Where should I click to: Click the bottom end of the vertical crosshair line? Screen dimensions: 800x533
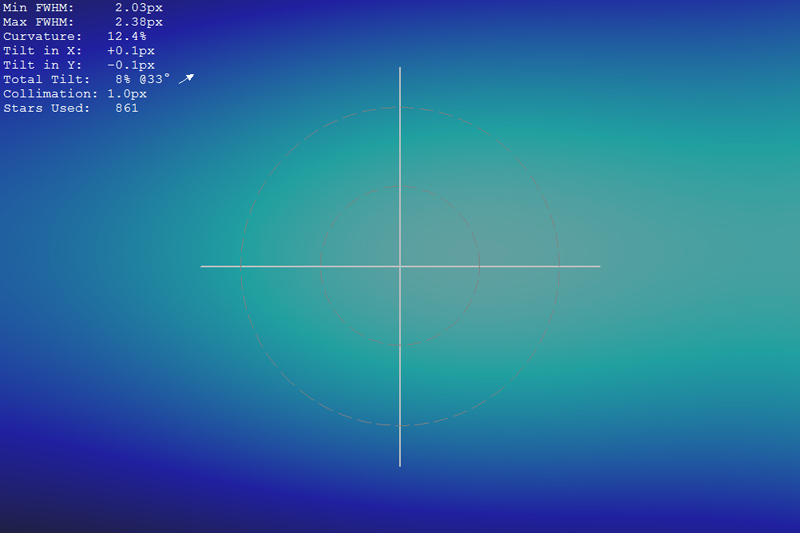[x=400, y=465]
